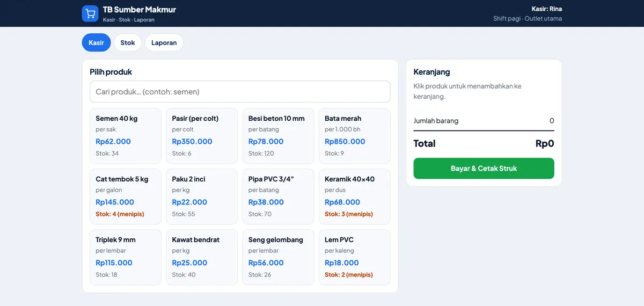Select Triplek 9 mm product

pyautogui.click(x=126, y=257)
